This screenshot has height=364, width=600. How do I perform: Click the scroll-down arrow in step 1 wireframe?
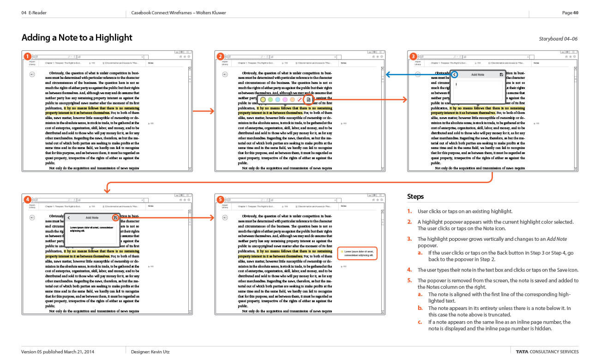point(190,169)
